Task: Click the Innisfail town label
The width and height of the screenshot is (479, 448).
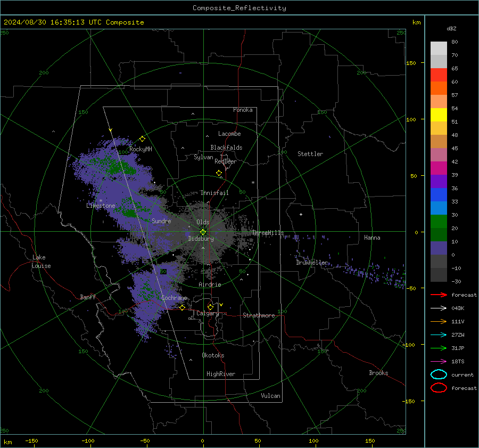Action: [x=214, y=193]
